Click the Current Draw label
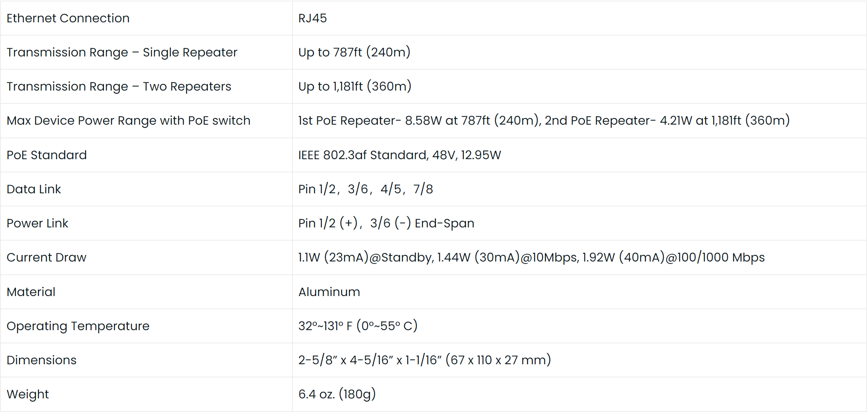Viewport: 868px width, 413px height. point(46,257)
